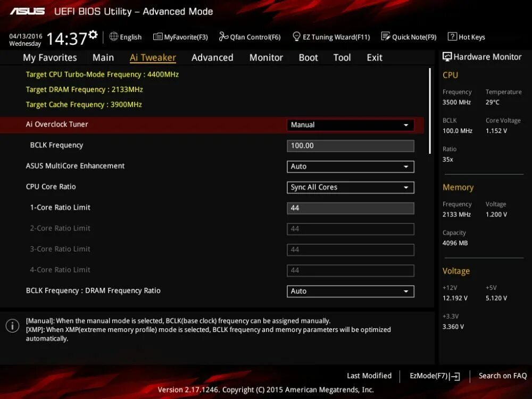
Task: Click the 4-Core Ratio Limit field
Action: coord(351,270)
